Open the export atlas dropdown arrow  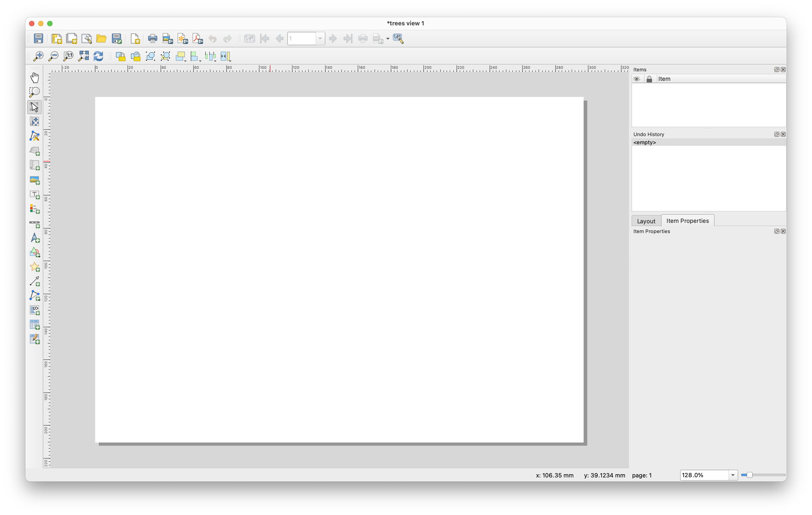388,39
